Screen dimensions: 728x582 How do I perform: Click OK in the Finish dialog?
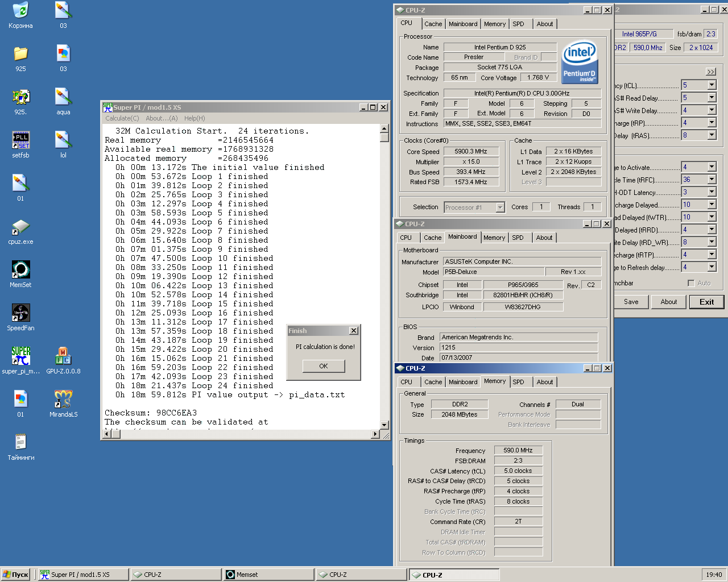point(324,366)
